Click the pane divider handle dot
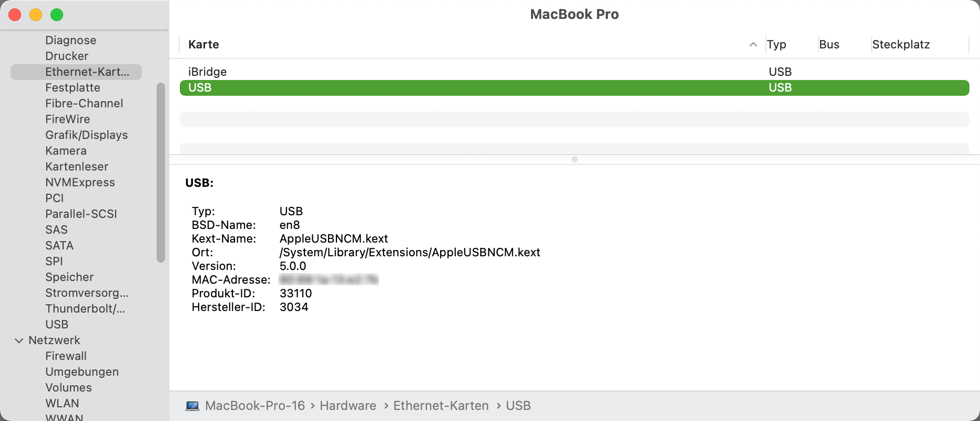 tap(574, 159)
